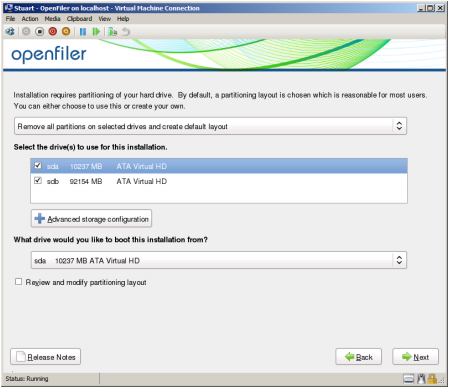Click the green Reset/play toolbar icon

pos(96,32)
